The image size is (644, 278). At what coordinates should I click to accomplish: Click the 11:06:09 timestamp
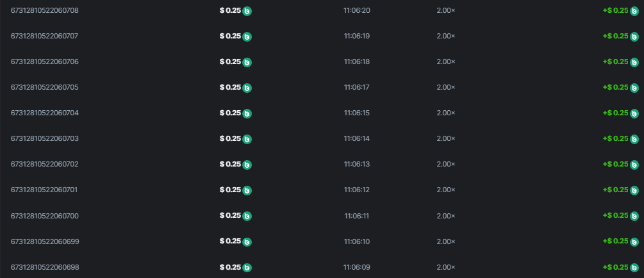pyautogui.click(x=357, y=266)
